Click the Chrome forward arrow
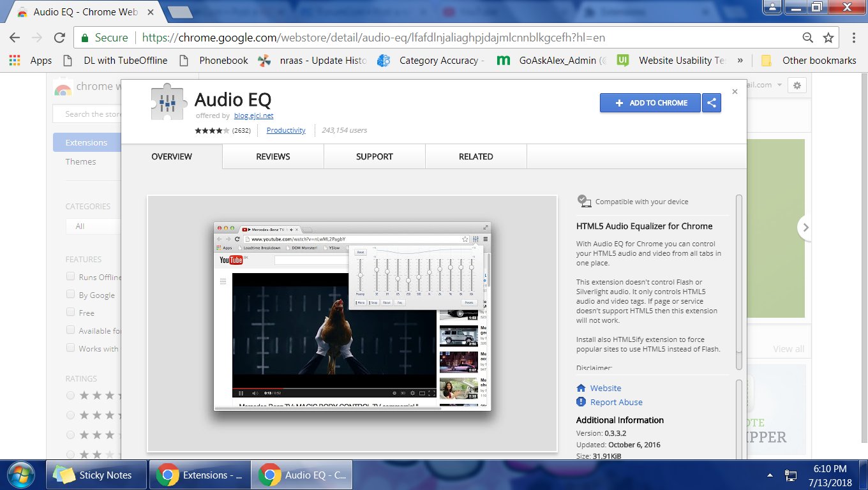Viewport: 868px width, 490px height. pyautogui.click(x=37, y=38)
